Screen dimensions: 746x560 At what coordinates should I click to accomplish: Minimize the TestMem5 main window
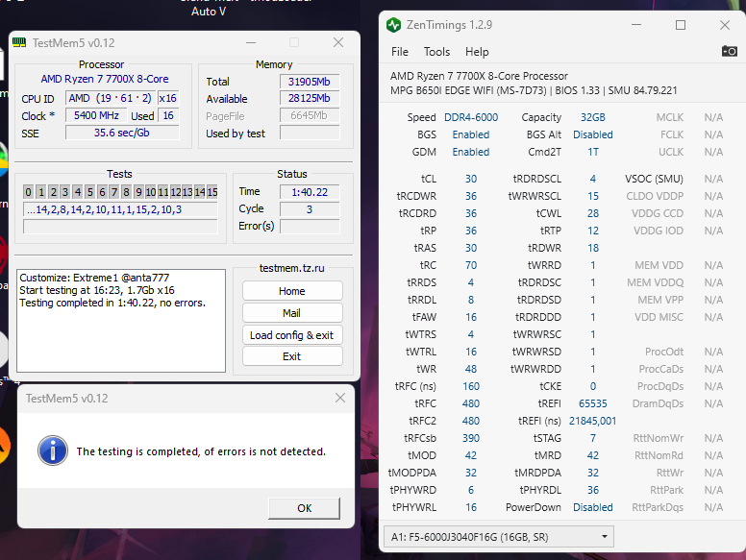(x=251, y=43)
